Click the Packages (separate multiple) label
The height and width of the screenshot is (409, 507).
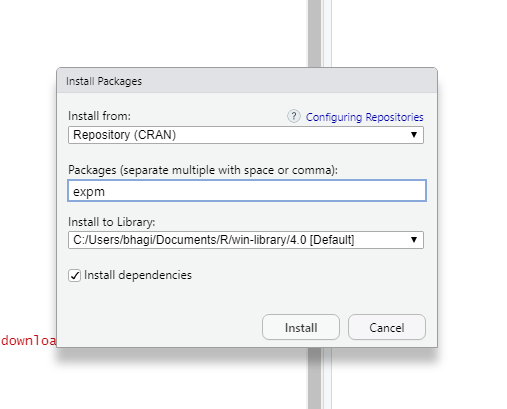pyautogui.click(x=203, y=170)
